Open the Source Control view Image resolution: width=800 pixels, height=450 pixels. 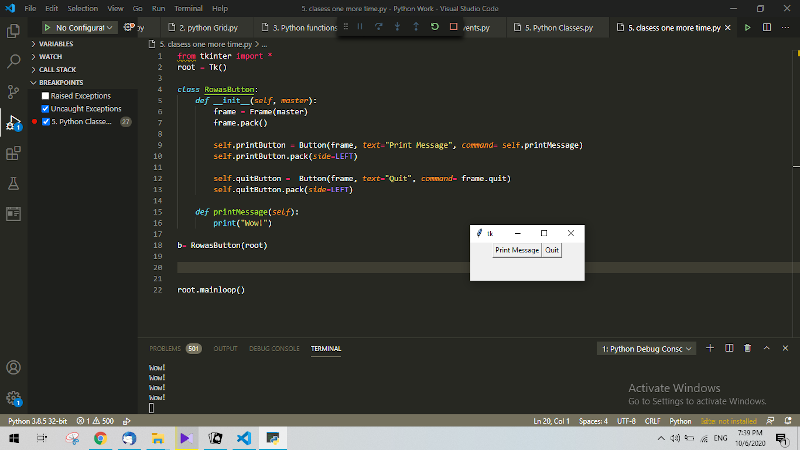coord(13,92)
